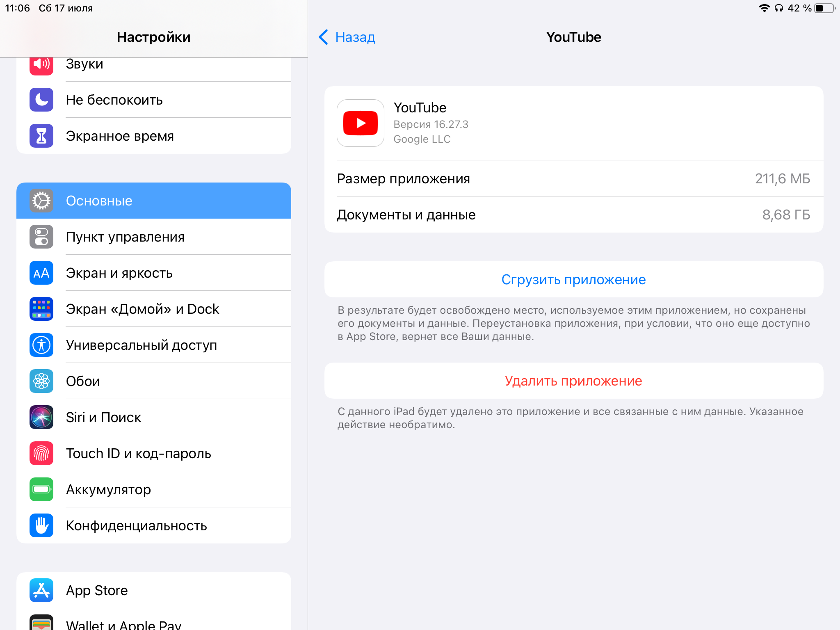The image size is (840, 630).
Task: Tap the YouTube app icon
Action: [x=361, y=123]
